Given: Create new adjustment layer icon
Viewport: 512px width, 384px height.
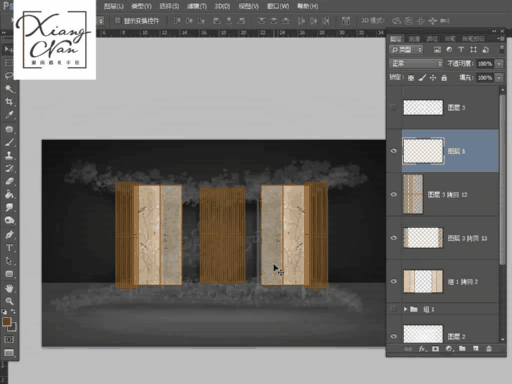Looking at the screenshot, I should coord(449,349).
